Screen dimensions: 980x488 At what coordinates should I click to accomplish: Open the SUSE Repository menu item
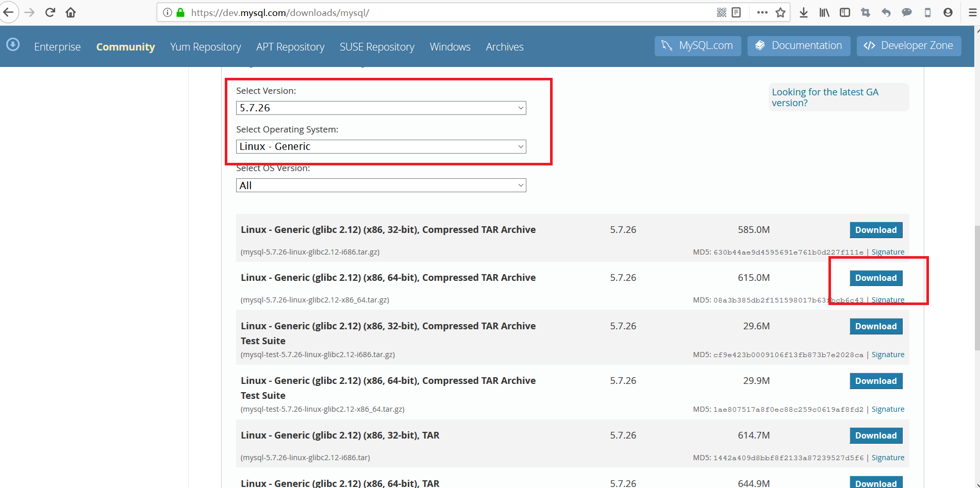tap(377, 47)
